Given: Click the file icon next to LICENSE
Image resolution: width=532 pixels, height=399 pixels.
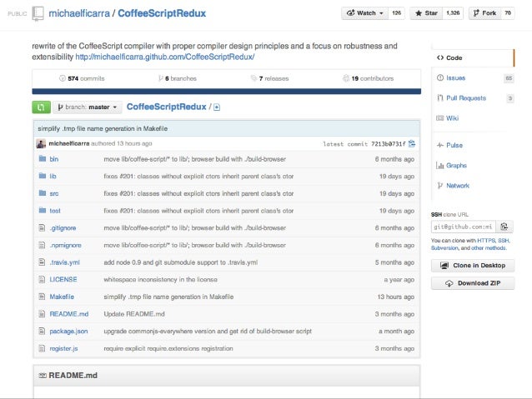Looking at the screenshot, I should (x=42, y=279).
